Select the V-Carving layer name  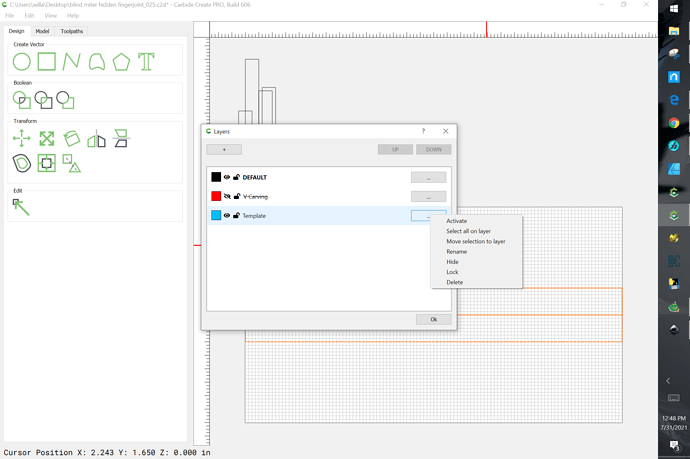pyautogui.click(x=255, y=196)
